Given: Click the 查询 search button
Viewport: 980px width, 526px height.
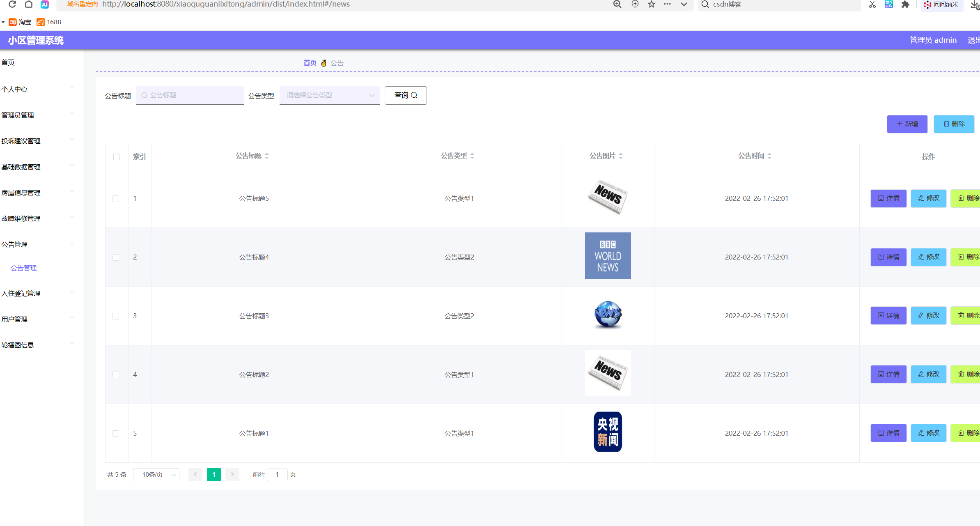Looking at the screenshot, I should [x=406, y=95].
